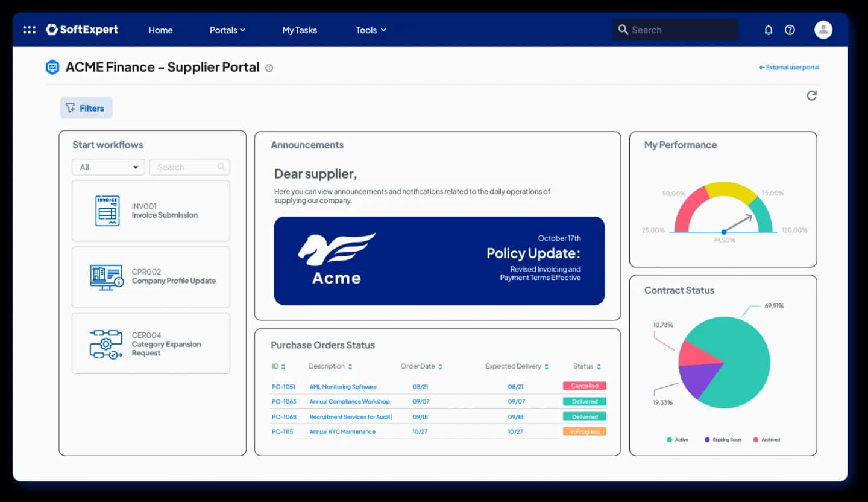Select Home in the navigation bar
The image size is (868, 502).
click(160, 30)
